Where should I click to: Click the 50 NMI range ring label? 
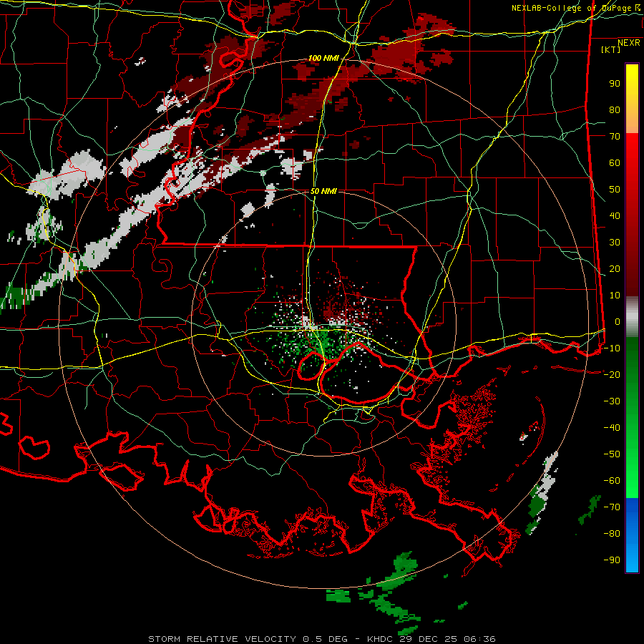click(323, 191)
